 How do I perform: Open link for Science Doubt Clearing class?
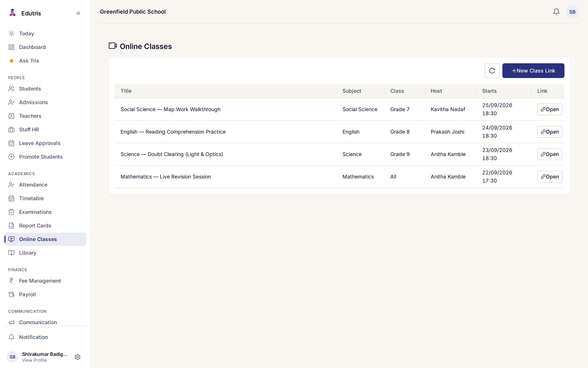(550, 154)
